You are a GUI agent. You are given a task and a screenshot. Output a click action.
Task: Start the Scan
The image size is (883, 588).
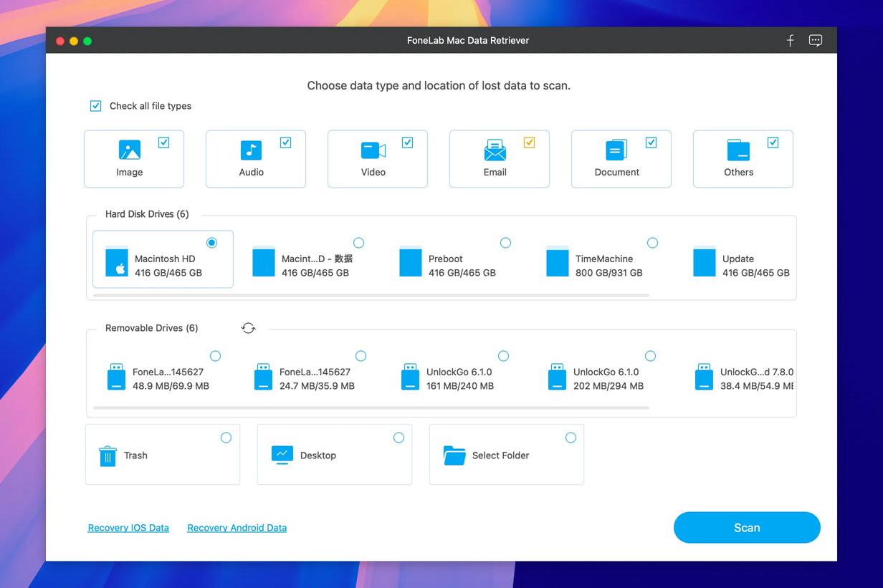747,528
